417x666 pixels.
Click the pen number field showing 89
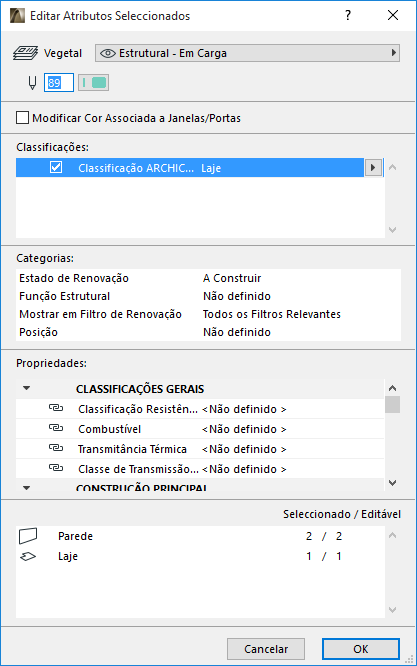[59, 82]
